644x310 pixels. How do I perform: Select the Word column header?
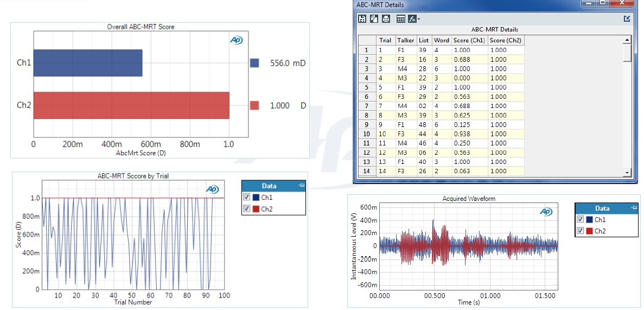[x=442, y=40]
